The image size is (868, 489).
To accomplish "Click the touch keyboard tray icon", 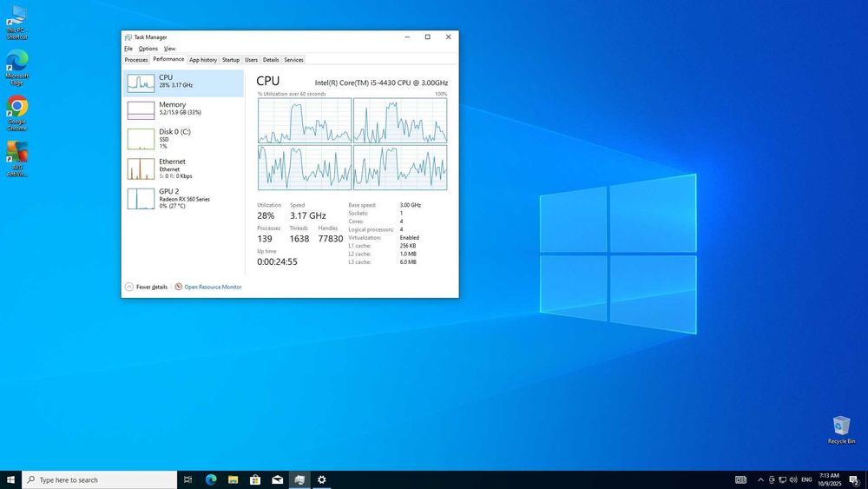I will pos(740,479).
